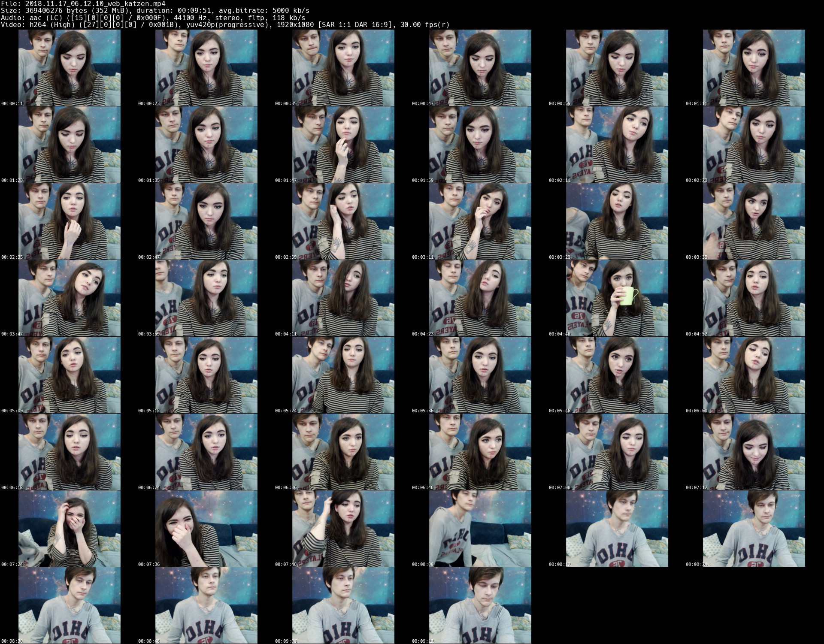This screenshot has height=644, width=824.
Task: Click the preview frame marked 00:06:36
Action: coord(343,452)
